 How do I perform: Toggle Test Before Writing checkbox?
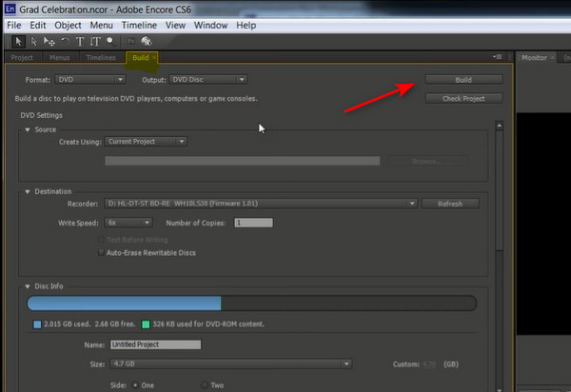pyautogui.click(x=102, y=240)
